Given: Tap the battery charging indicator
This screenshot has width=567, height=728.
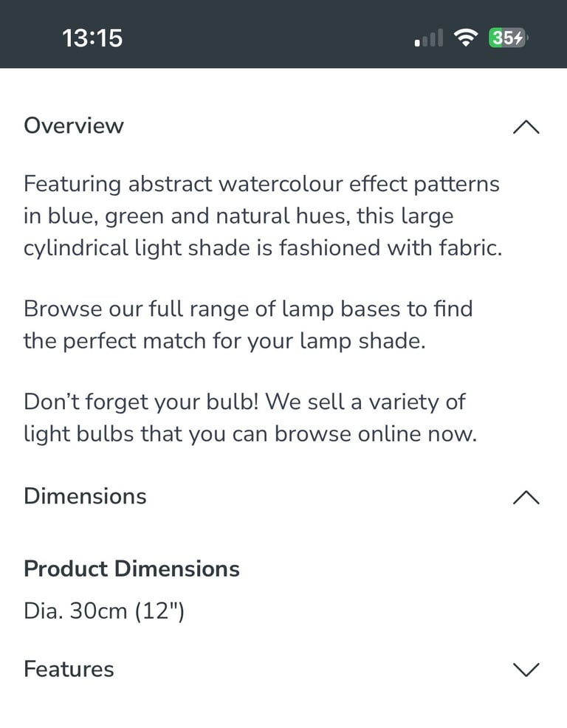Looking at the screenshot, I should click(x=507, y=38).
